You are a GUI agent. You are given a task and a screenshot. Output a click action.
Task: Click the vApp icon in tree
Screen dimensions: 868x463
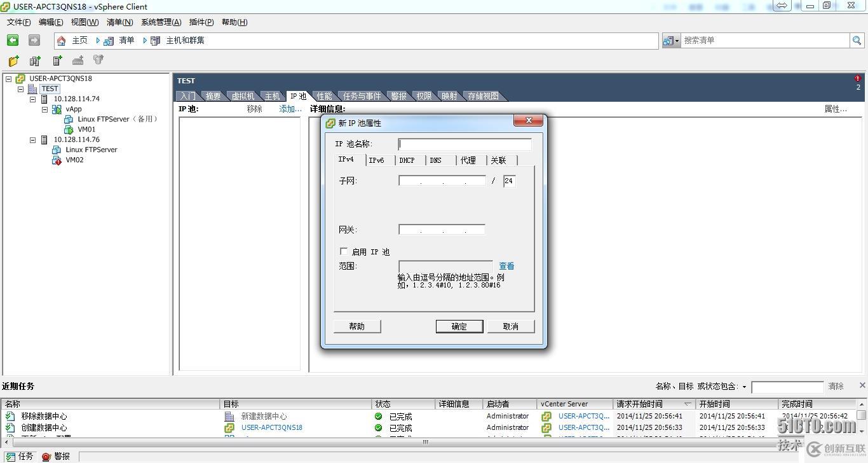tap(57, 109)
